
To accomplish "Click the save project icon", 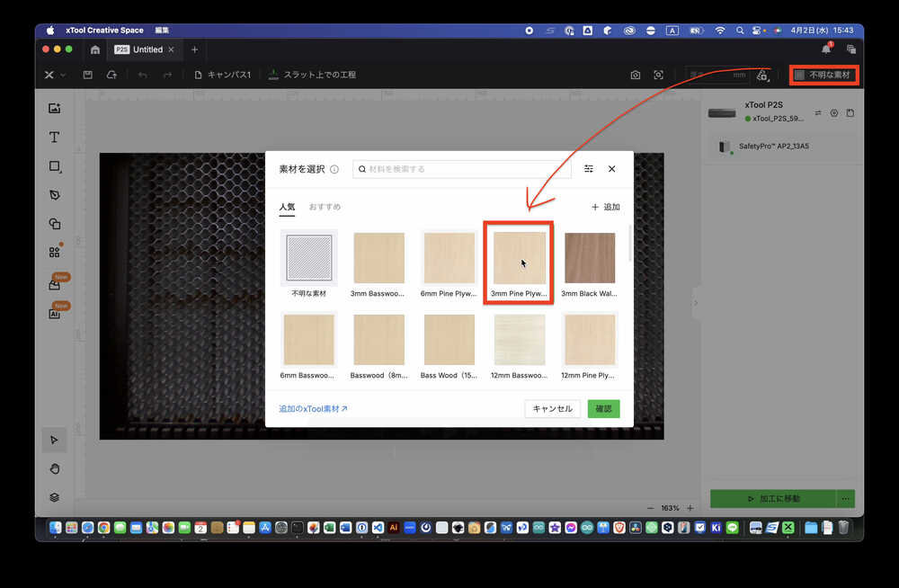I will [x=88, y=75].
